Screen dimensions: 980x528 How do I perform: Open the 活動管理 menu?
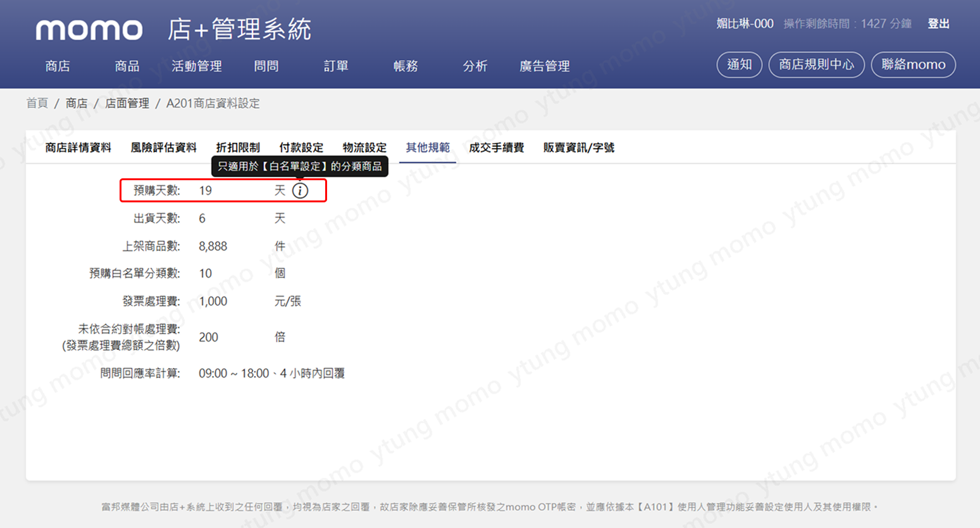click(x=197, y=66)
